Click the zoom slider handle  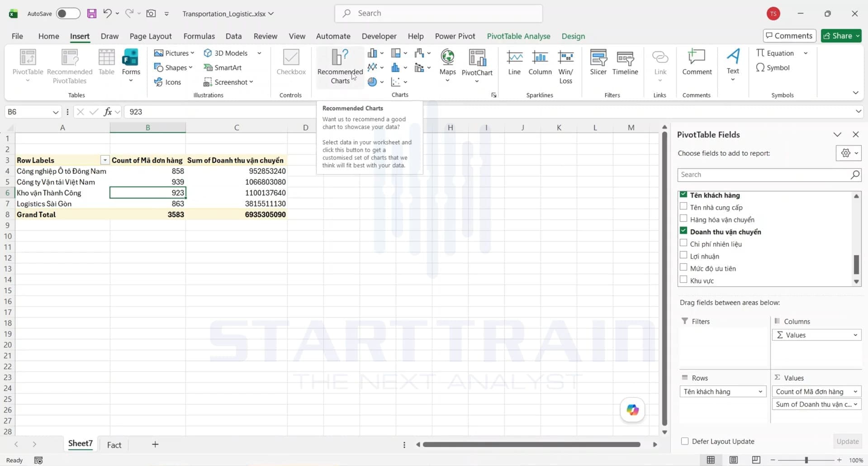click(x=806, y=460)
